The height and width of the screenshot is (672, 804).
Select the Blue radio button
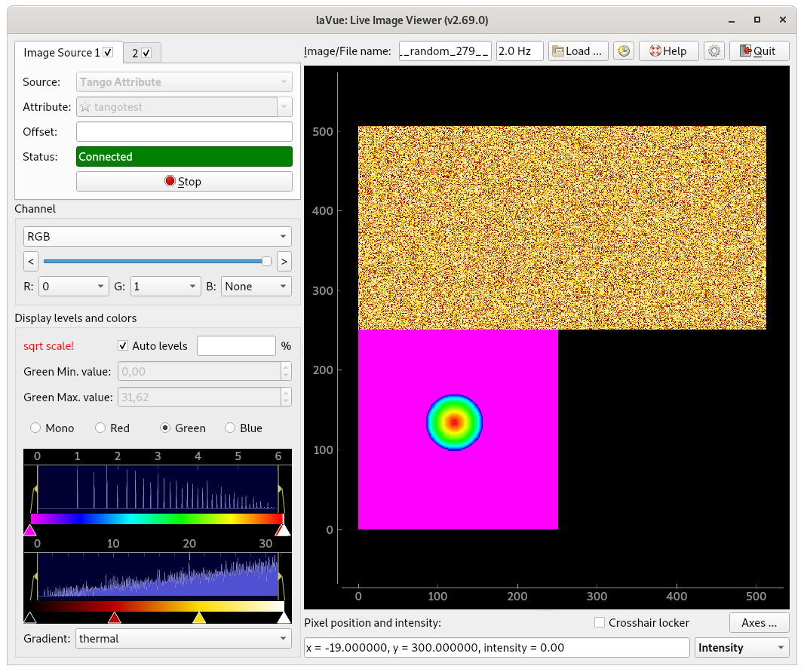[x=232, y=428]
